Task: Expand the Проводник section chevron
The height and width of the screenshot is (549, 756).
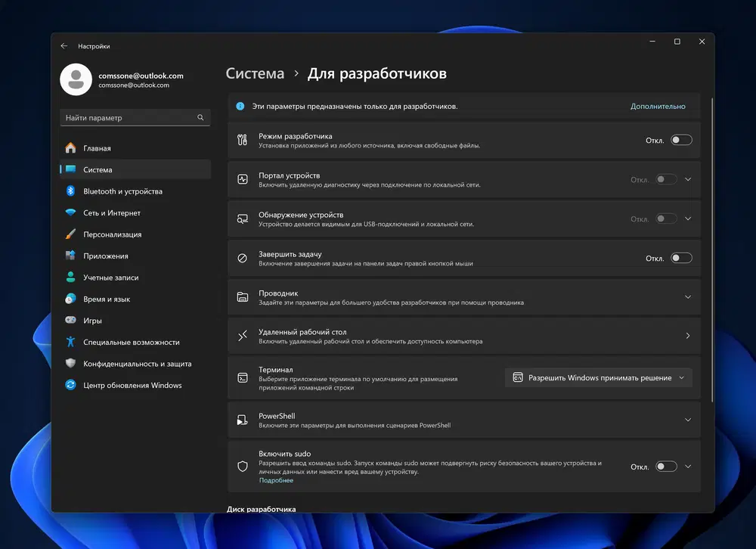Action: (x=688, y=297)
